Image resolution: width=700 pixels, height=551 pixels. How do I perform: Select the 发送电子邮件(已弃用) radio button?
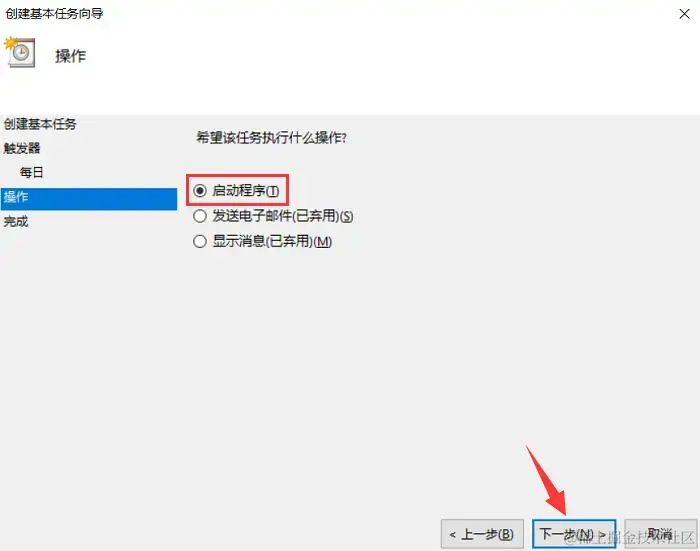coord(200,217)
